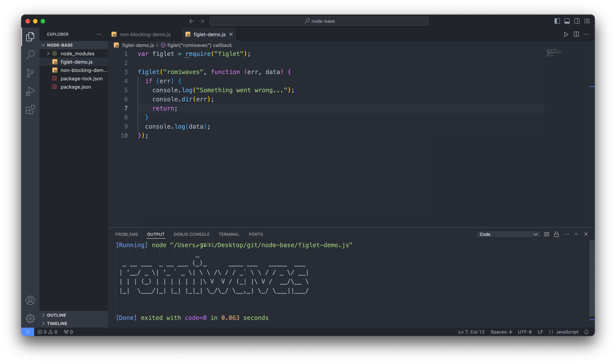Switch to the PORTS panel tab
616x364 pixels.
pyautogui.click(x=256, y=234)
